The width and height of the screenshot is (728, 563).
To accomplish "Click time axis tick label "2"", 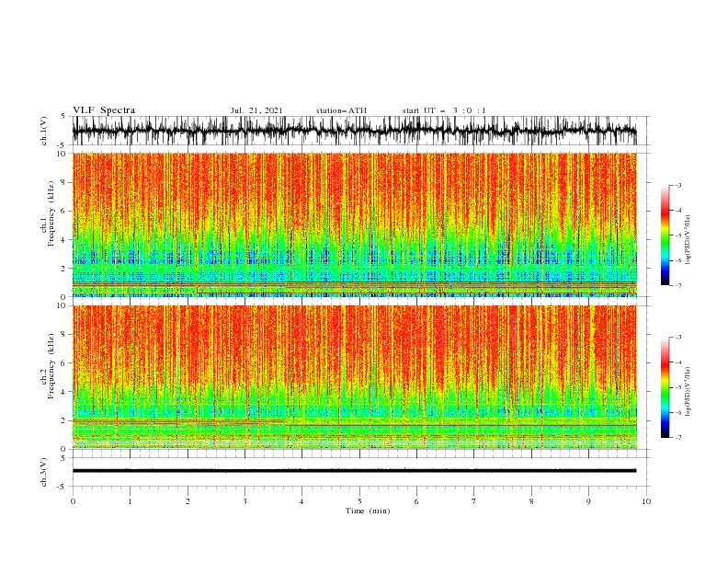I will click(x=188, y=501).
